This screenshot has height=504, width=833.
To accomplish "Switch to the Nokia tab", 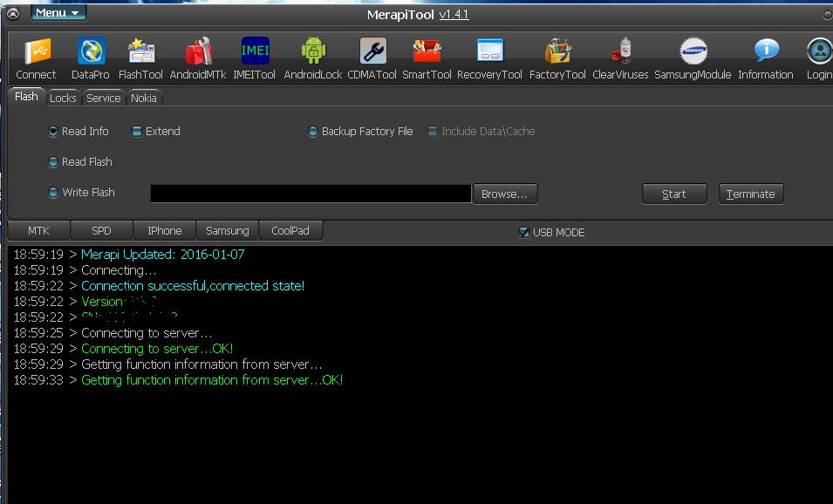I will pyautogui.click(x=144, y=98).
